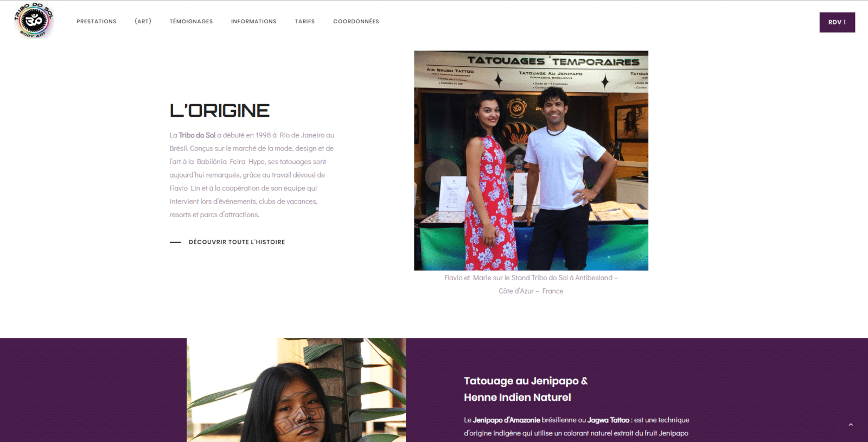The width and height of the screenshot is (868, 442).
Task: Click the Jagwa Tattoo bold text
Action: click(x=609, y=420)
